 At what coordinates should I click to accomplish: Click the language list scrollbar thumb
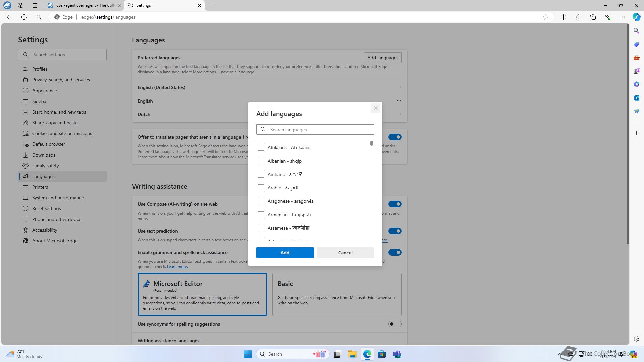point(371,143)
